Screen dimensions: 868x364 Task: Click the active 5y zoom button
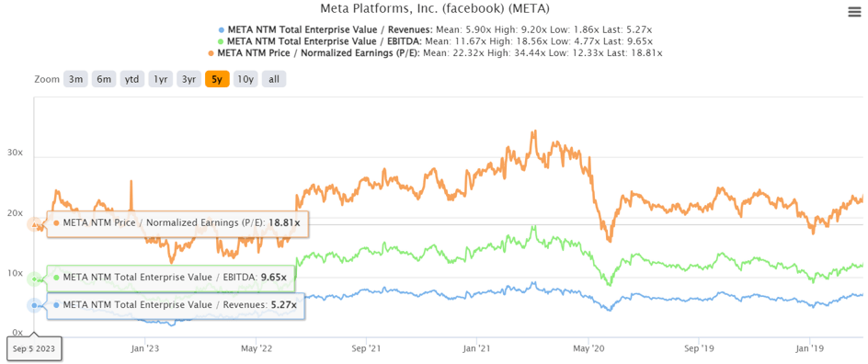click(x=217, y=79)
